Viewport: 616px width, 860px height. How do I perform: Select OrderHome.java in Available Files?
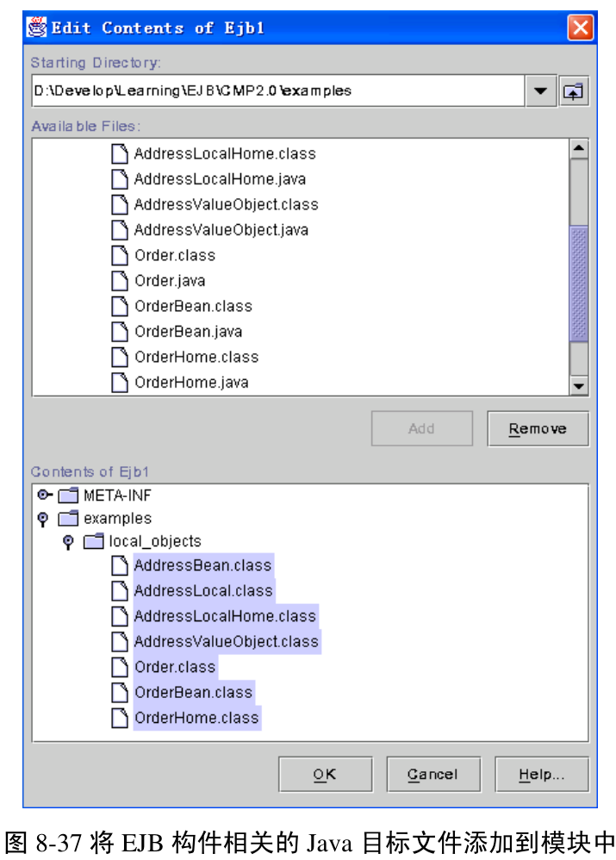[191, 383]
